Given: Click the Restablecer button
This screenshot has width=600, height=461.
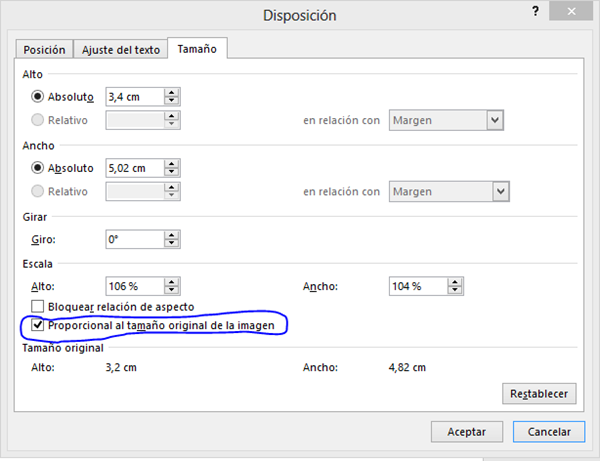Looking at the screenshot, I should (x=539, y=394).
